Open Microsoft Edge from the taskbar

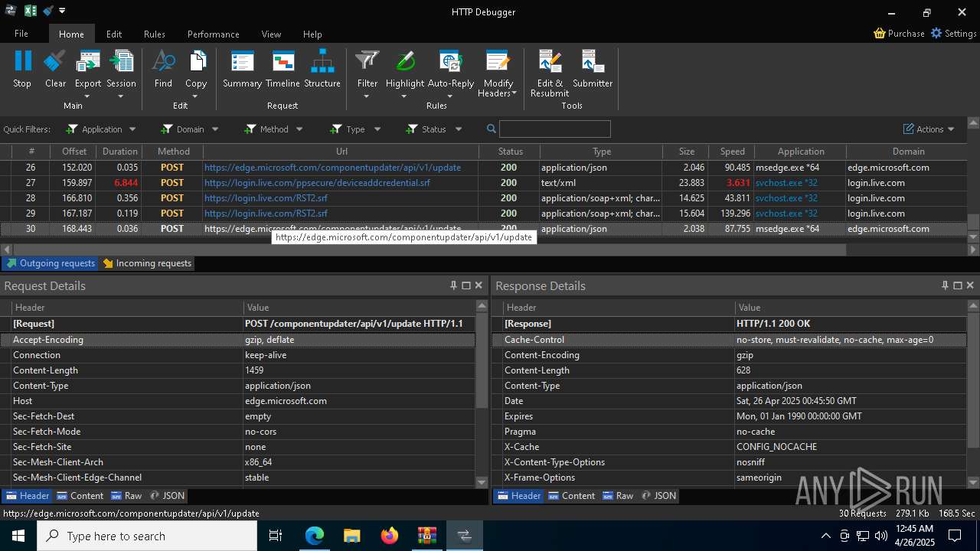pyautogui.click(x=315, y=536)
